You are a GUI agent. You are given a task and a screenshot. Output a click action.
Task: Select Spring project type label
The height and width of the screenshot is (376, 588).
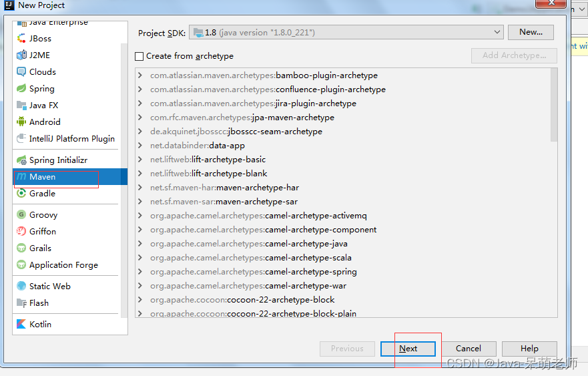click(42, 89)
